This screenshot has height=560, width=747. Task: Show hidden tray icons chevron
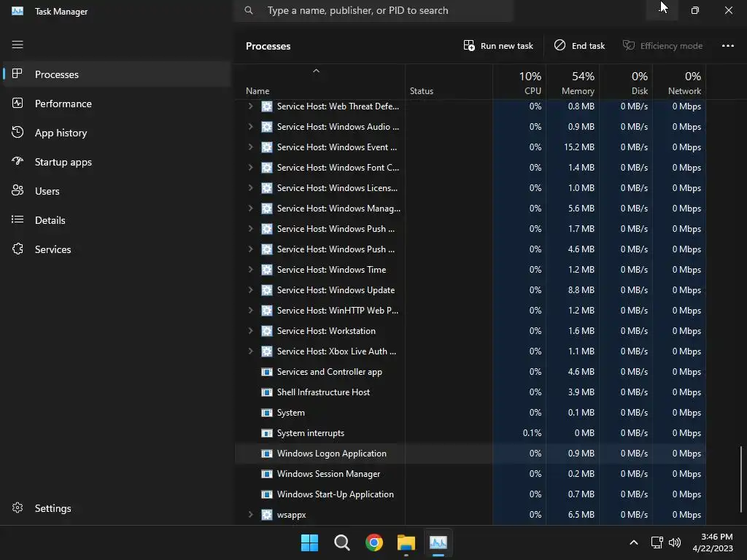634,542
